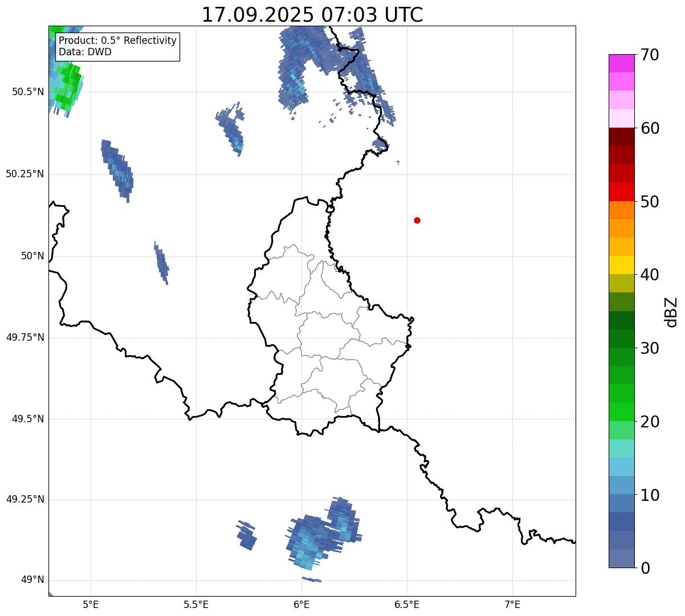The width and height of the screenshot is (685, 616).
Task: Click the "Data: DWD" text
Action: (85, 52)
